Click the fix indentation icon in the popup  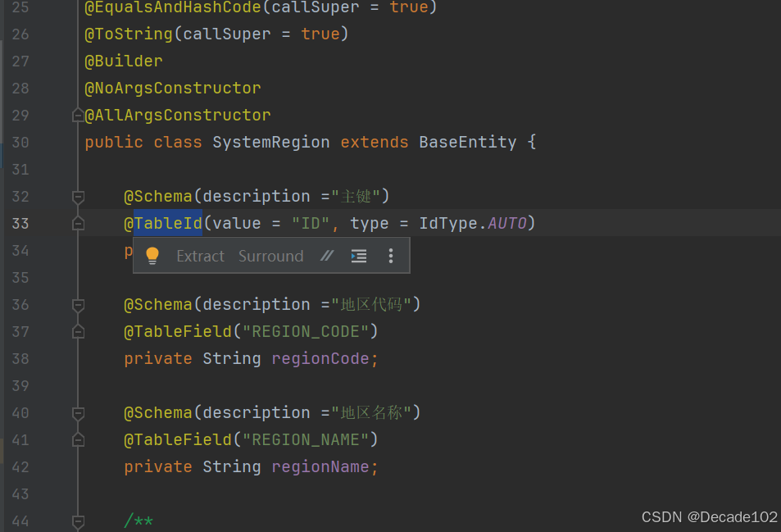[358, 256]
